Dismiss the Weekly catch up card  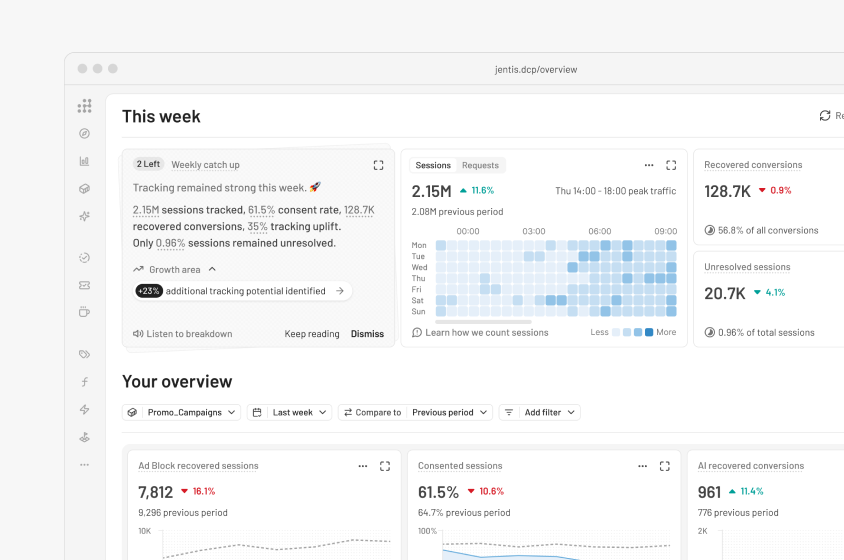tap(367, 334)
